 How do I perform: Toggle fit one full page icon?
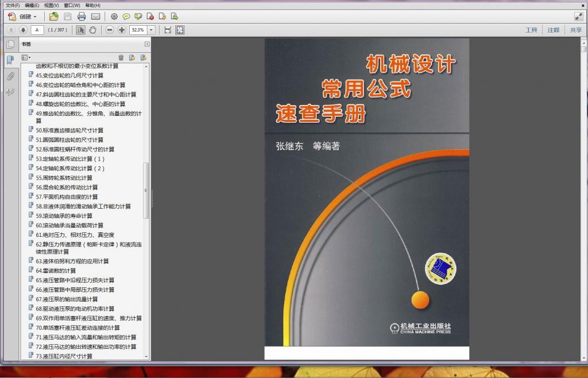point(180,30)
